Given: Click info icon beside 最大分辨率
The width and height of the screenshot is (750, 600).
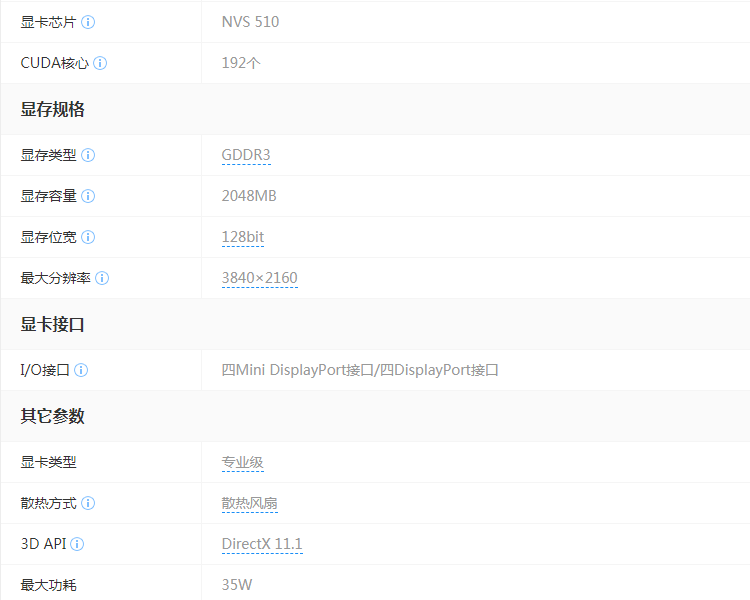Looking at the screenshot, I should tap(102, 278).
